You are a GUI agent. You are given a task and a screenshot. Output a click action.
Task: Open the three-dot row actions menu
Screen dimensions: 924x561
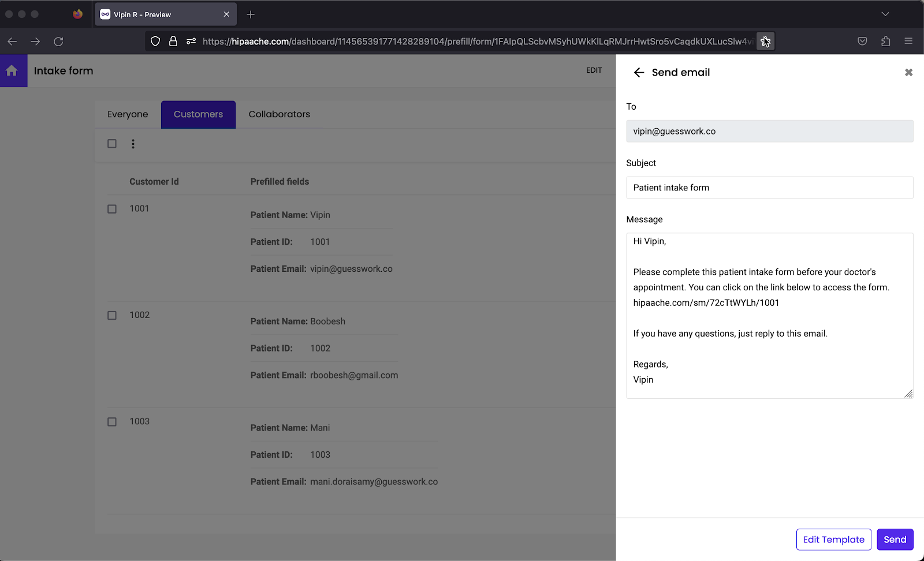point(133,144)
